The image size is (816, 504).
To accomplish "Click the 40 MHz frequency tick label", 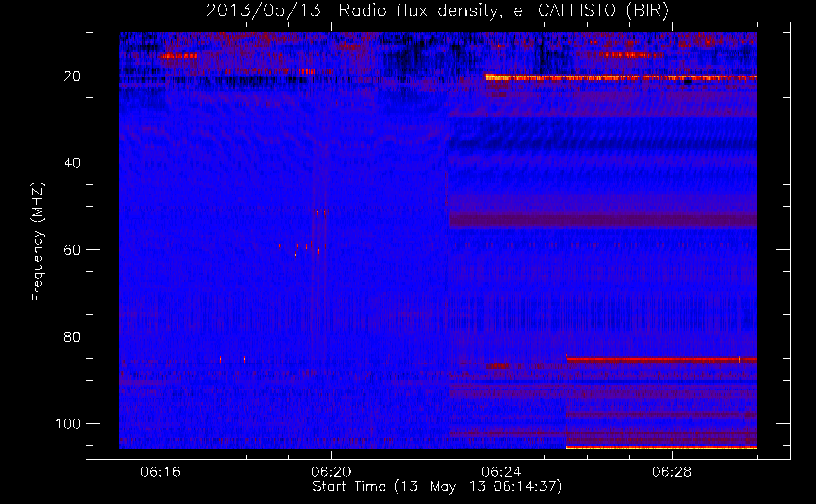I will point(73,163).
